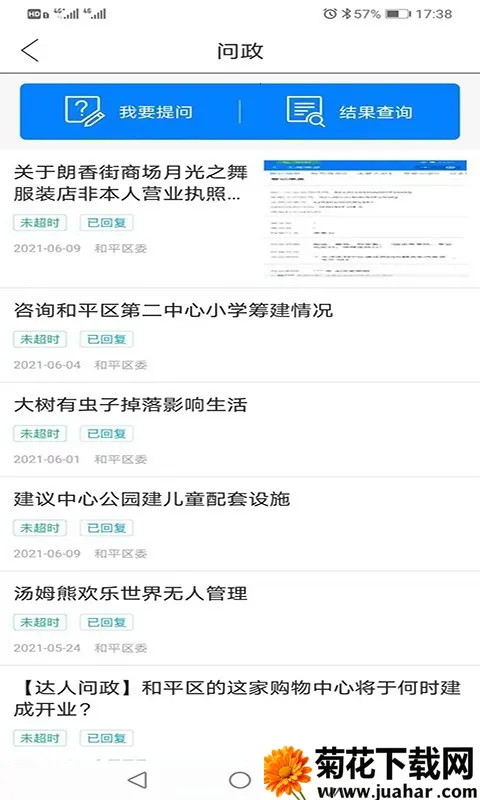Open 我要提问 to ask a question

pos(130,112)
